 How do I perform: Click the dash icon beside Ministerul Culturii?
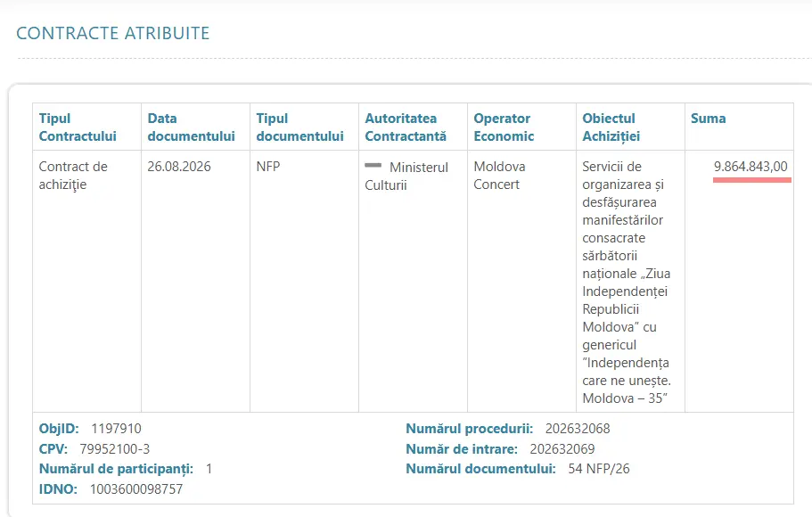tap(373, 165)
